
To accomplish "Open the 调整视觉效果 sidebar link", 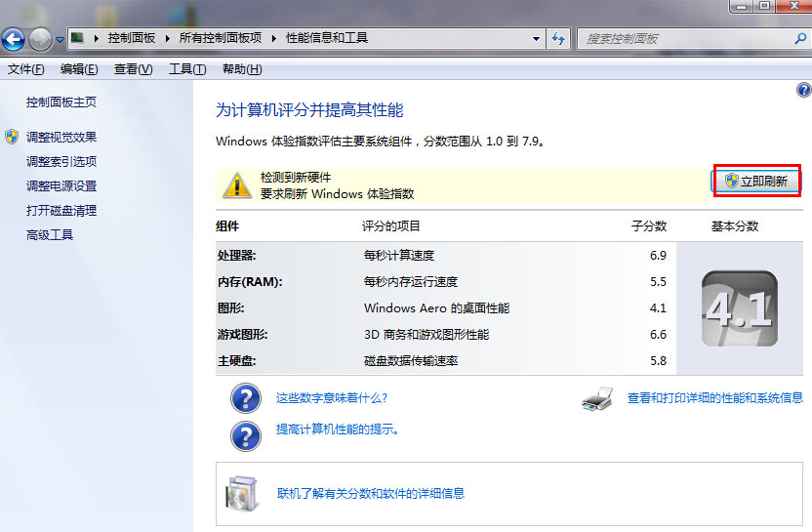I will tap(61, 138).
